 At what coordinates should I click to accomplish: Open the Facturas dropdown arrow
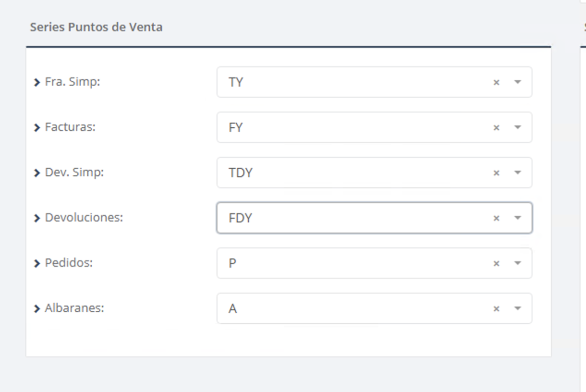(x=518, y=127)
